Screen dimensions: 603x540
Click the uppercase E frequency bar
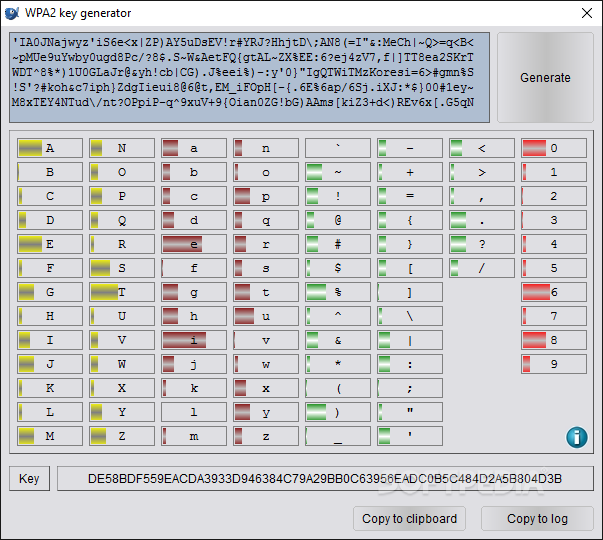50,244
